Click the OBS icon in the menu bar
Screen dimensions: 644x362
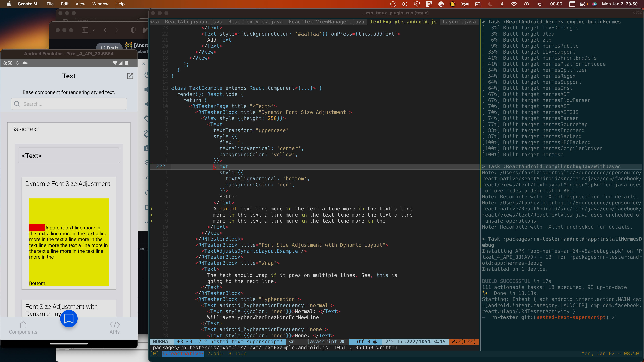coord(393,4)
